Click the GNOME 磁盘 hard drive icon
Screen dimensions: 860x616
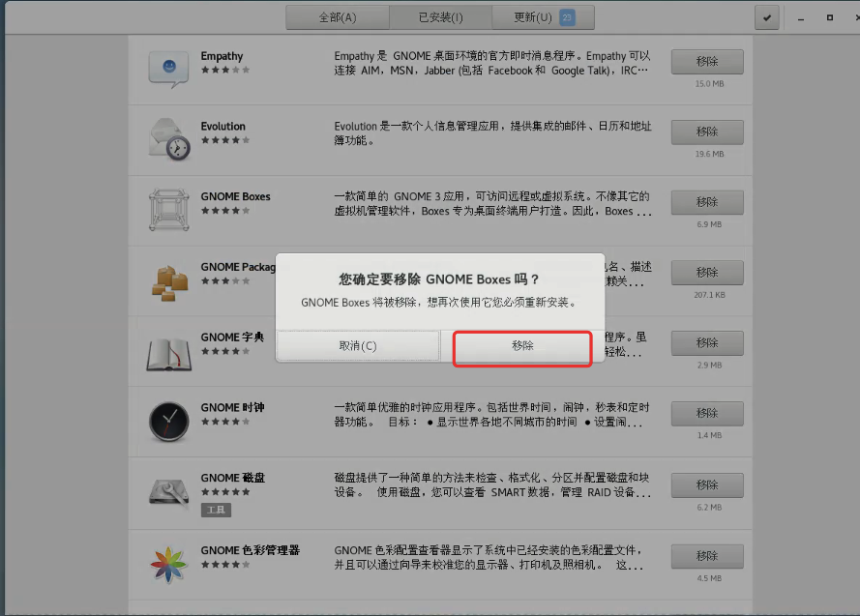167,491
